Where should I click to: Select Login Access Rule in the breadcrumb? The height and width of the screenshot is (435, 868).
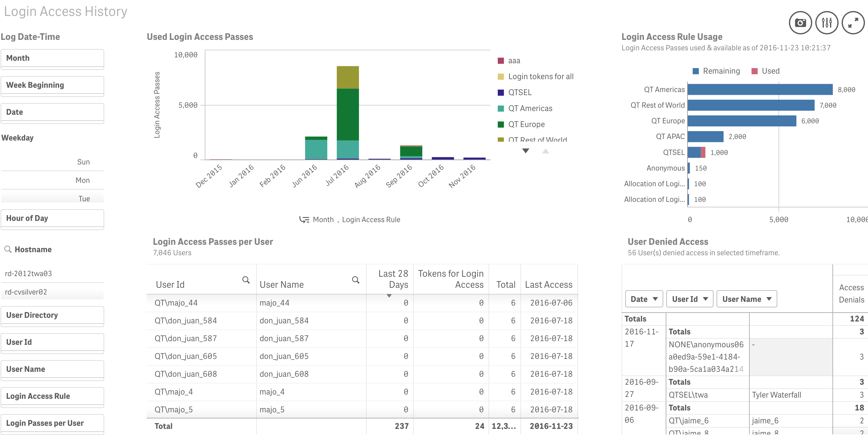[371, 220]
